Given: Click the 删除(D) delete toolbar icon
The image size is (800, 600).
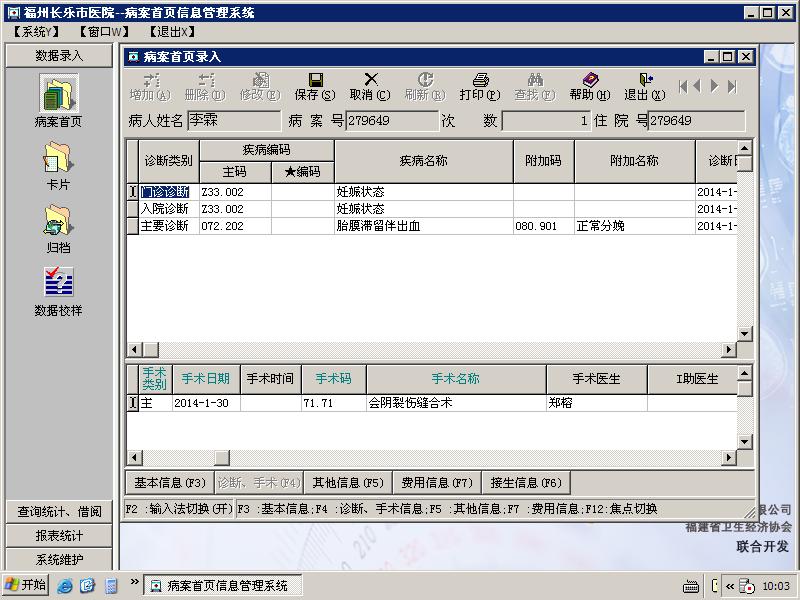Looking at the screenshot, I should pos(205,87).
